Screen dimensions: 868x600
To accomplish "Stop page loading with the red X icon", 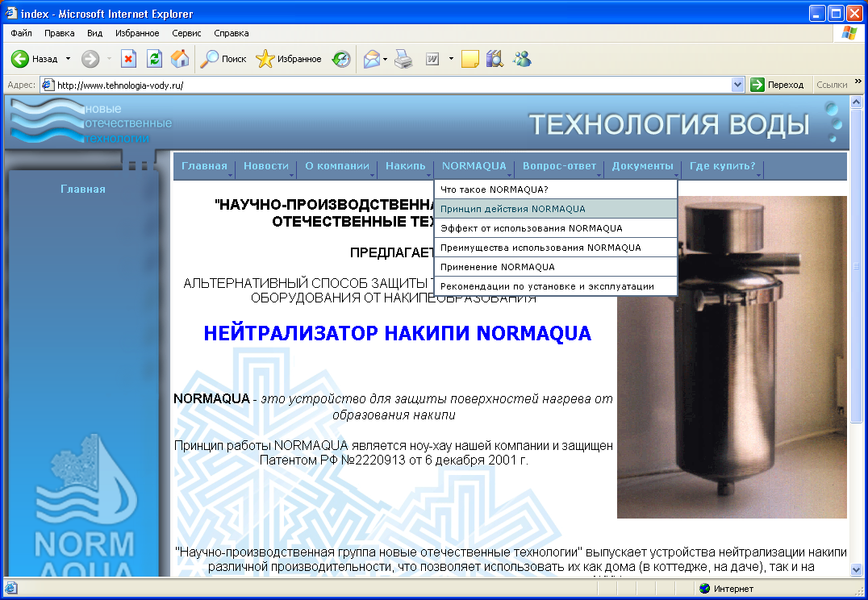I will (130, 59).
